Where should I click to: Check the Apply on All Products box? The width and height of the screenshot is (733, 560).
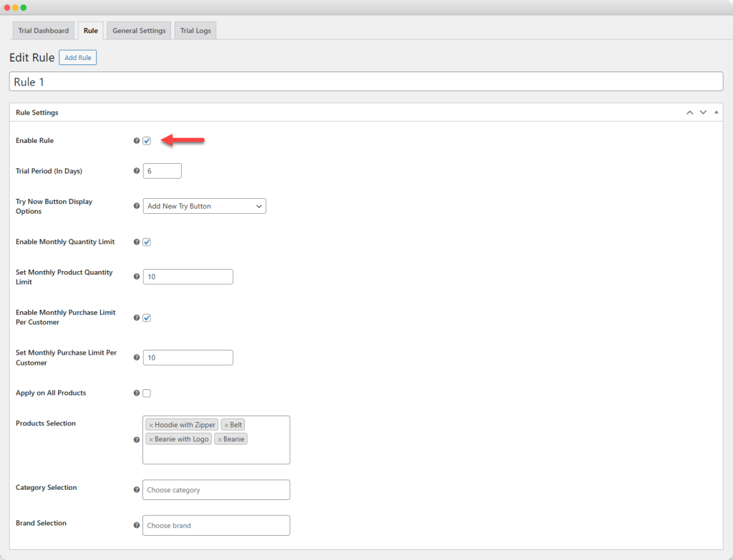pos(147,393)
